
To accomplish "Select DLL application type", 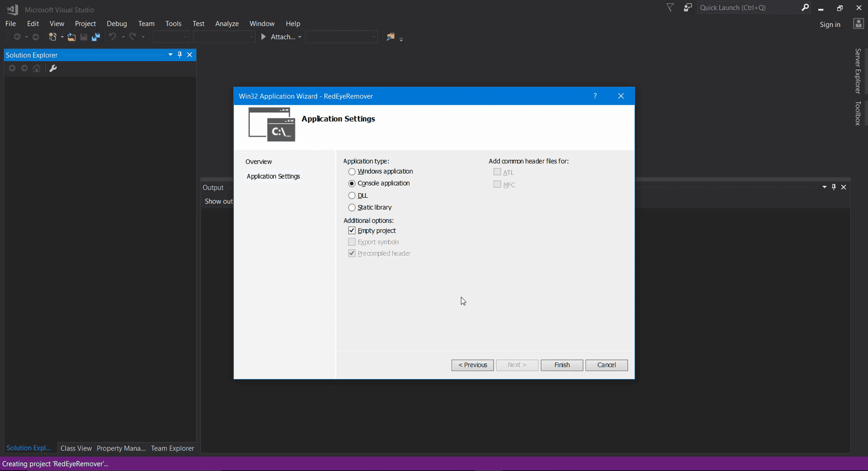I will 352,195.
